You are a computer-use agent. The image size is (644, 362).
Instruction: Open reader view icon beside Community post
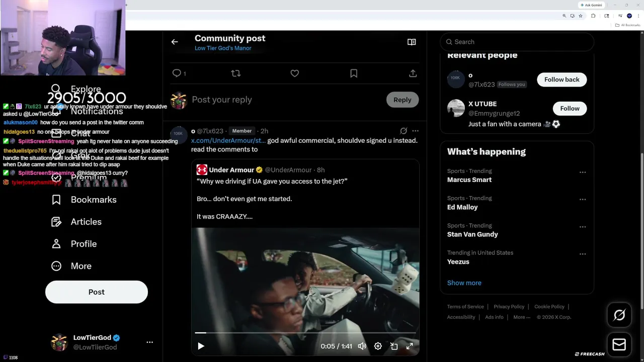[x=412, y=42]
